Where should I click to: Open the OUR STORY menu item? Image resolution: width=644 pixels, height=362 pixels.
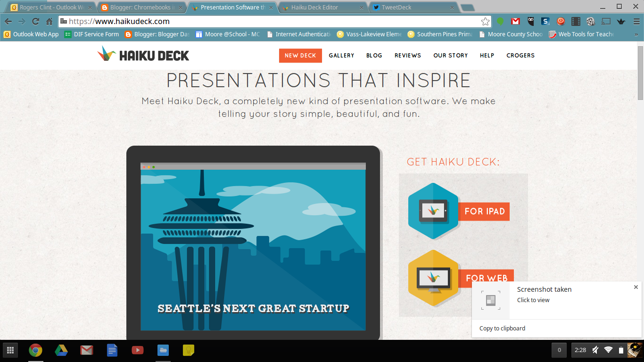click(x=451, y=56)
